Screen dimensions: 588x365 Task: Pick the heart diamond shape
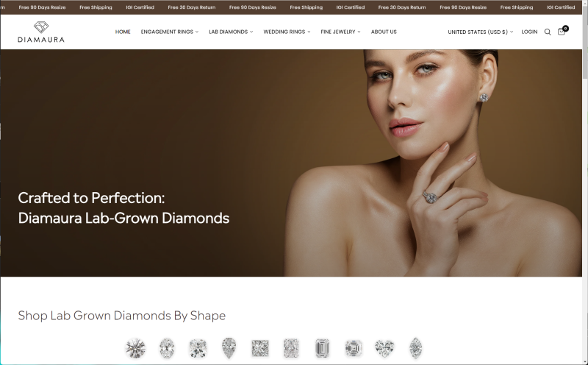click(x=384, y=348)
